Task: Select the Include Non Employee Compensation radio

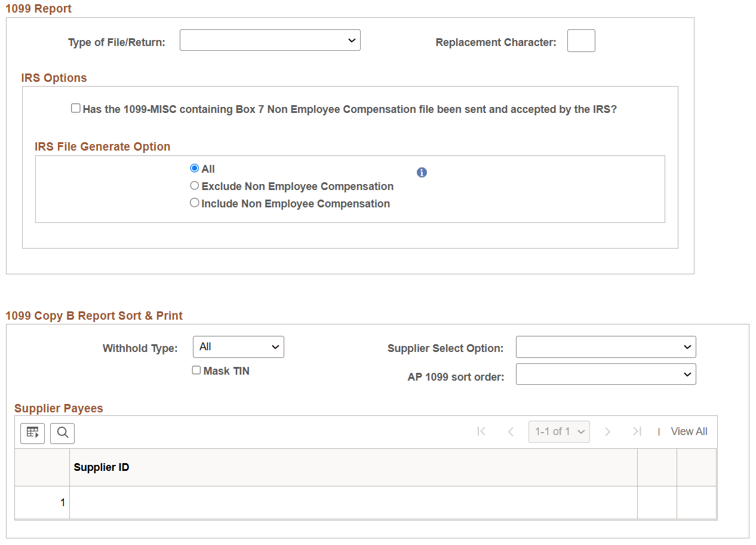Action: coord(194,203)
